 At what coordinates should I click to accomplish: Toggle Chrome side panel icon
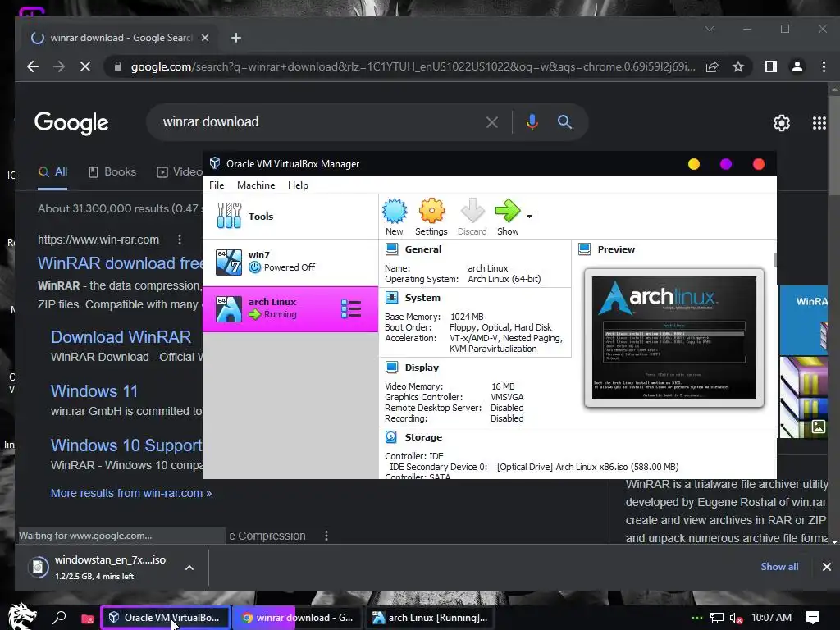point(771,66)
